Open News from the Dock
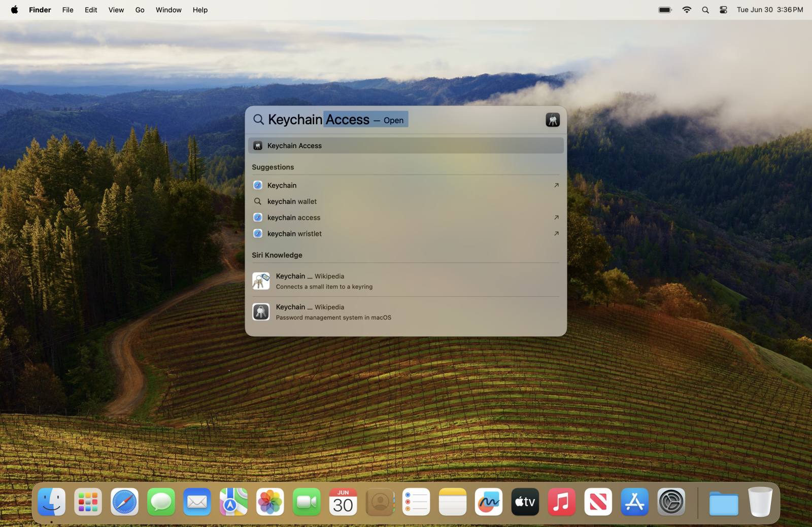 click(598, 502)
